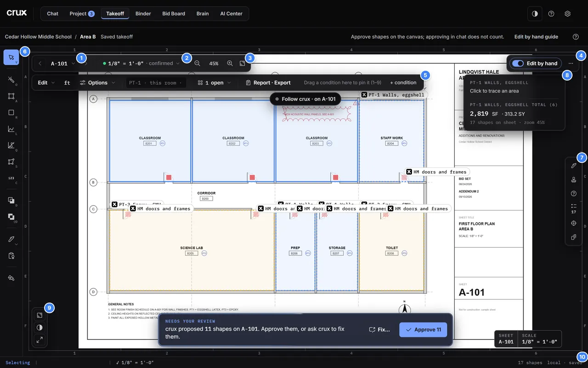Click the zoom out magnifier icon
588x368 pixels.
197,63
